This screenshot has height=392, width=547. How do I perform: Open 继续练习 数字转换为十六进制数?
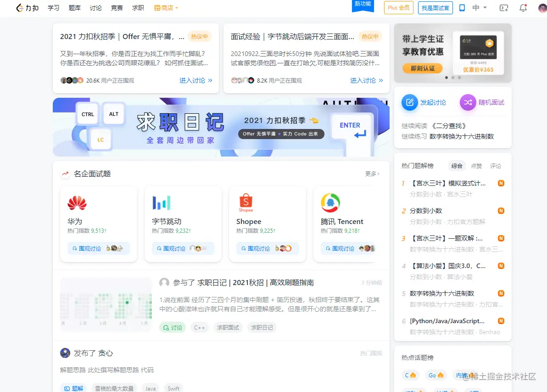coord(447,136)
